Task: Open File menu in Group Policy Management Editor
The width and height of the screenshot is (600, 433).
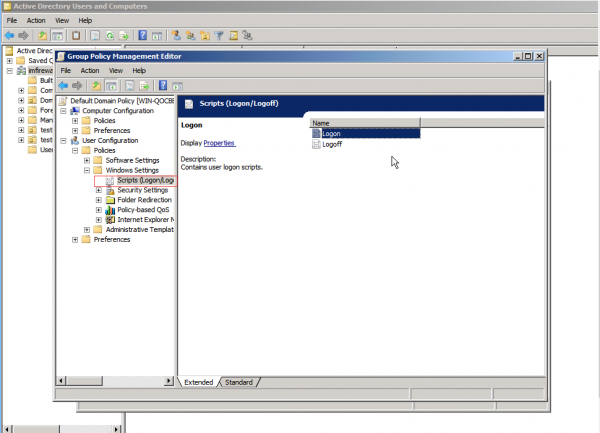Action: pos(65,70)
